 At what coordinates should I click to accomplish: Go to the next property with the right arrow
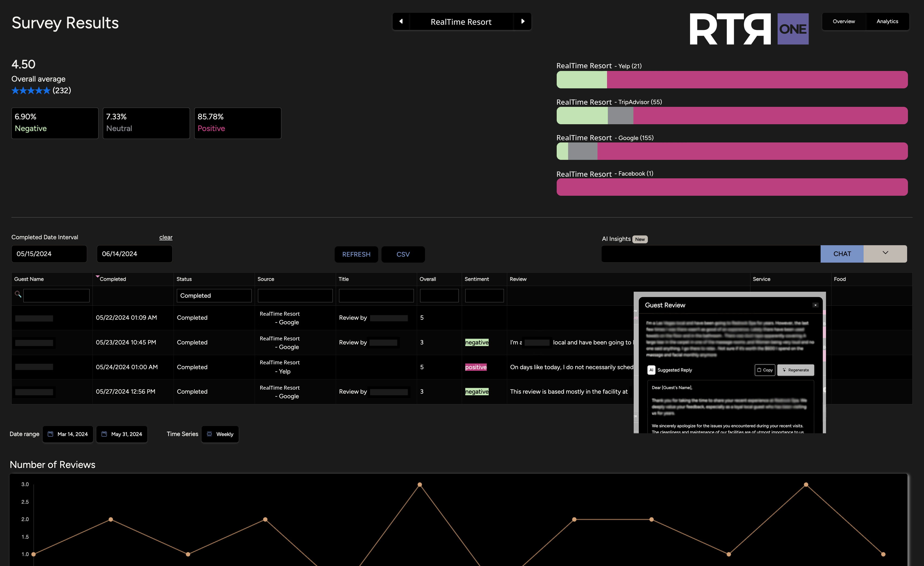click(x=523, y=21)
